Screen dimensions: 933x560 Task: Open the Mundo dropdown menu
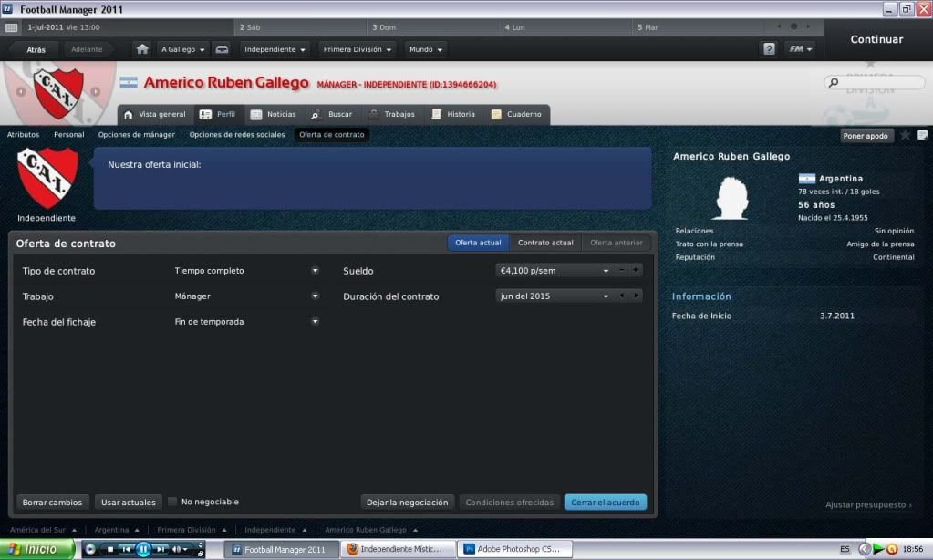pyautogui.click(x=425, y=49)
